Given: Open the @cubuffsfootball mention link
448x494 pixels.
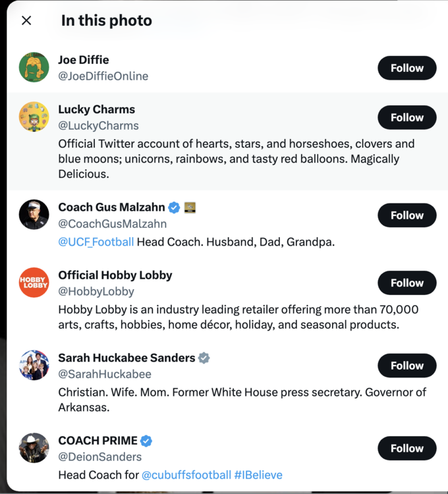Looking at the screenshot, I should [186, 474].
